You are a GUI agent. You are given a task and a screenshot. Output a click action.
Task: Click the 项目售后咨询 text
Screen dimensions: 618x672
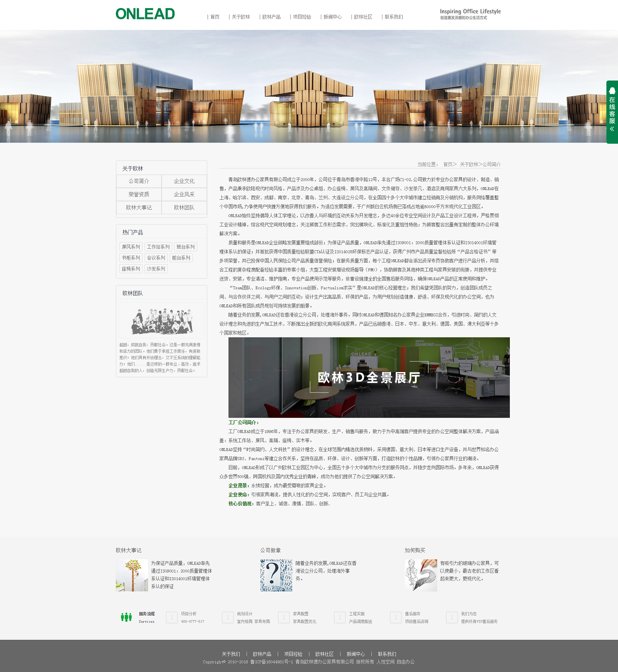(416, 622)
